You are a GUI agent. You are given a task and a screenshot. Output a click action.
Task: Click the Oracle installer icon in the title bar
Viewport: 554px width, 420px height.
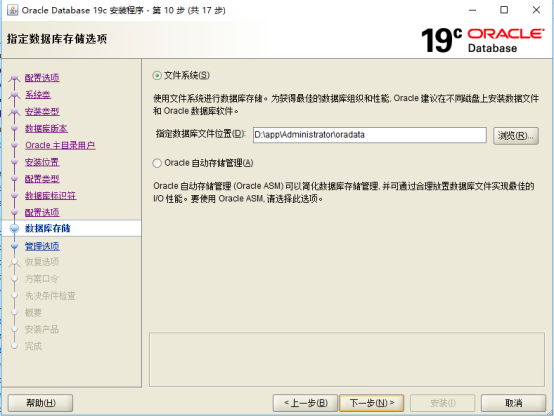[12, 10]
